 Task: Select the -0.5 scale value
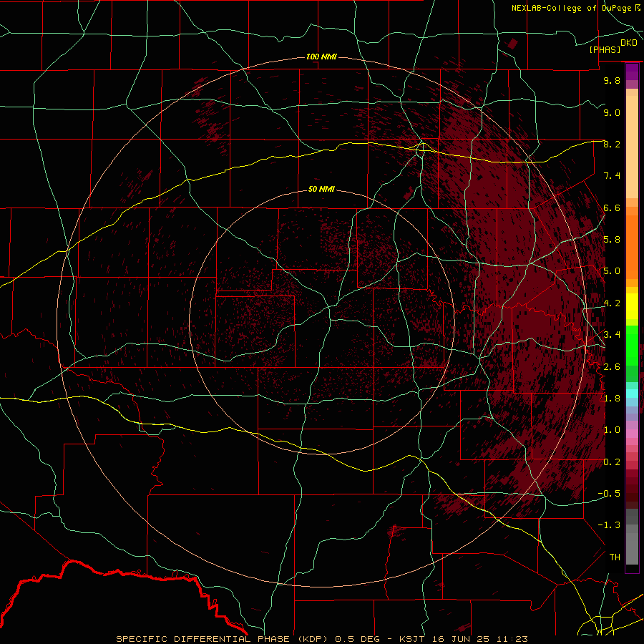pyautogui.click(x=609, y=494)
